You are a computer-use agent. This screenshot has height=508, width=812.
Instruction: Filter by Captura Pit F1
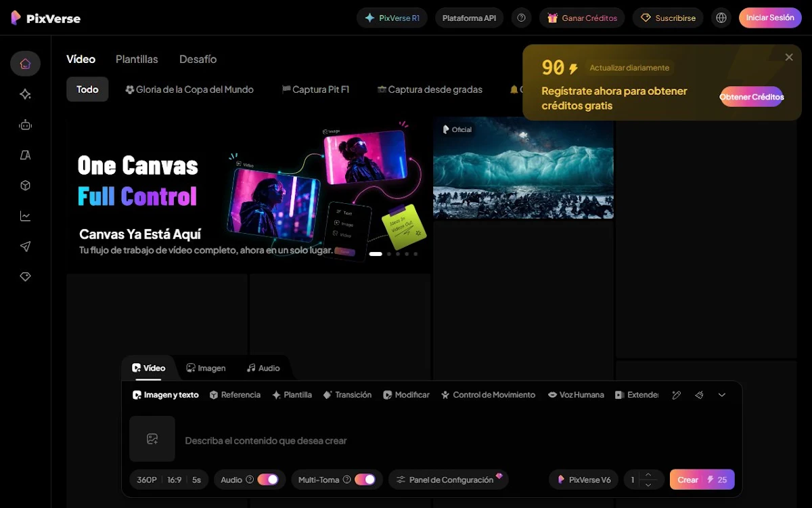pyautogui.click(x=315, y=89)
